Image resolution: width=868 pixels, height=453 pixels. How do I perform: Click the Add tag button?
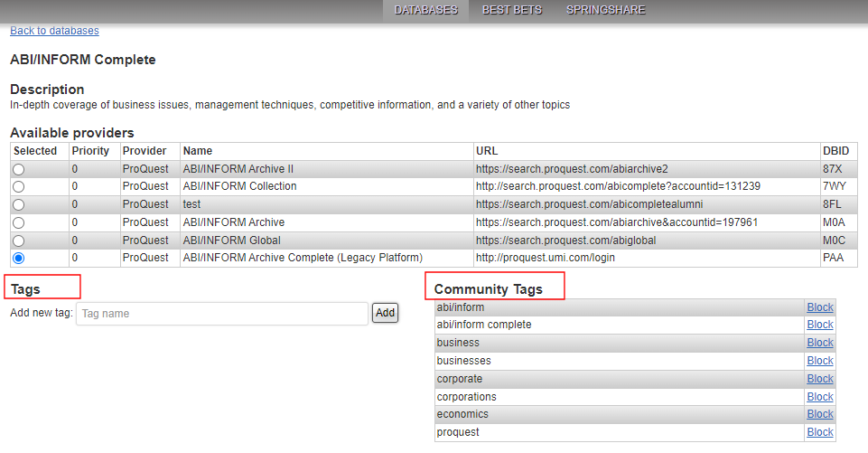click(385, 313)
